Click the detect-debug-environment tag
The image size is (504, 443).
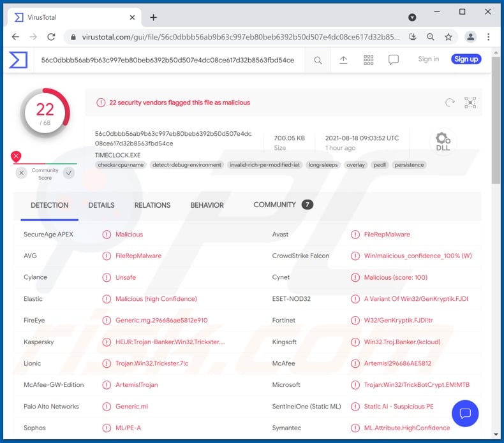(187, 165)
